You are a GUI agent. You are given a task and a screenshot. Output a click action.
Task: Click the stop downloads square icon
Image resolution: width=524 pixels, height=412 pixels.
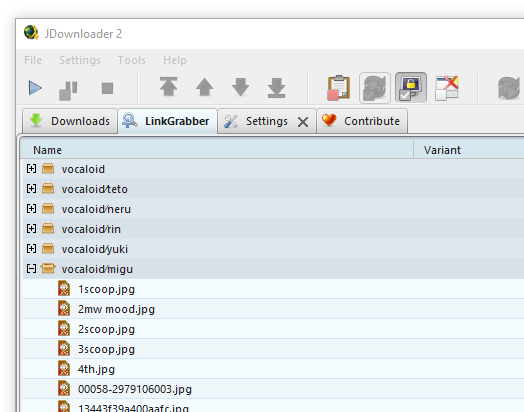click(107, 89)
